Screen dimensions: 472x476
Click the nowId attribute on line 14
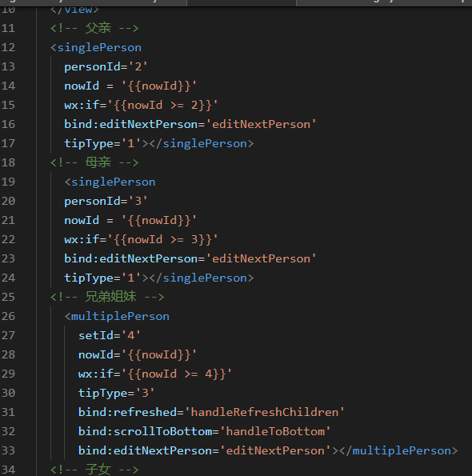tap(82, 86)
